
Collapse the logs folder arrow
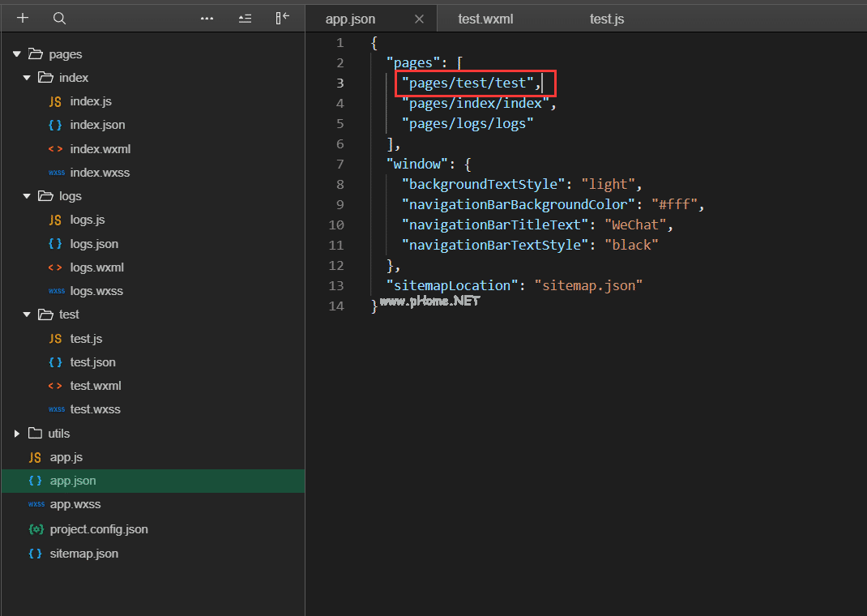pyautogui.click(x=27, y=196)
